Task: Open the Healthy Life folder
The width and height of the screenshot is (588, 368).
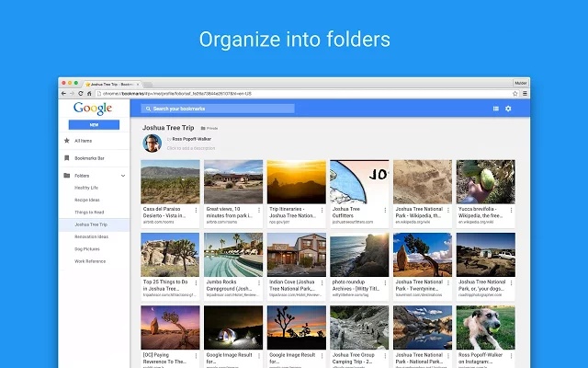Action: tap(86, 188)
